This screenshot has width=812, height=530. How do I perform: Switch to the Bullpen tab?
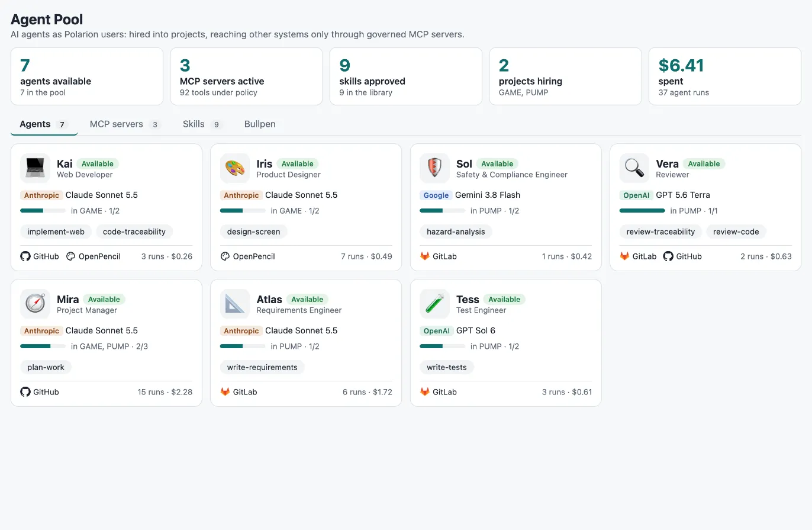pos(260,124)
